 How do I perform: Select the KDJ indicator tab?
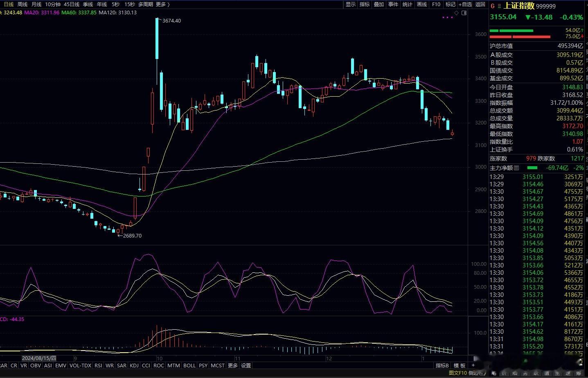pyautogui.click(x=134, y=365)
